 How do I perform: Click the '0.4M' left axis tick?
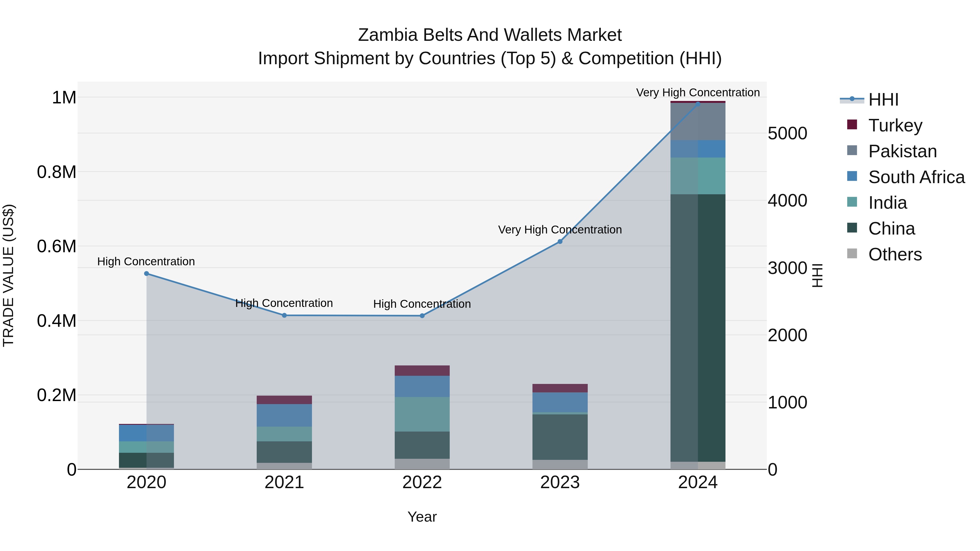57,321
